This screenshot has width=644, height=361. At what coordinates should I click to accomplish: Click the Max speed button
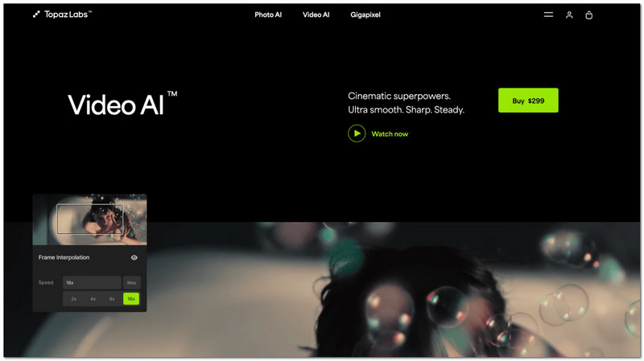(131, 283)
